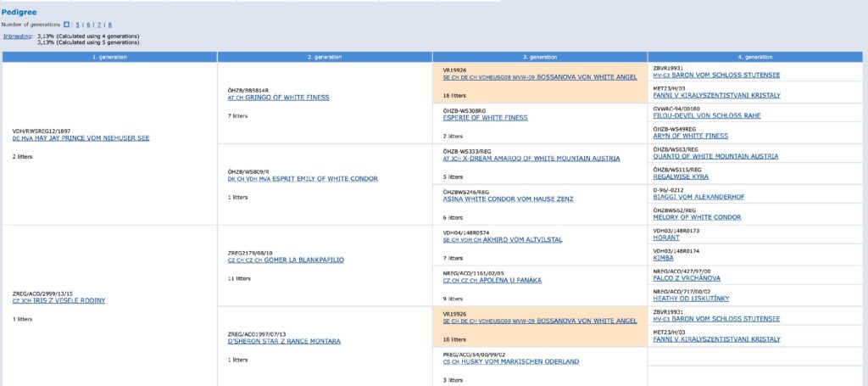Screen dimensions: 868x386
Task: Open Filou-Devel von Schloss Rahe
Action: pos(705,115)
